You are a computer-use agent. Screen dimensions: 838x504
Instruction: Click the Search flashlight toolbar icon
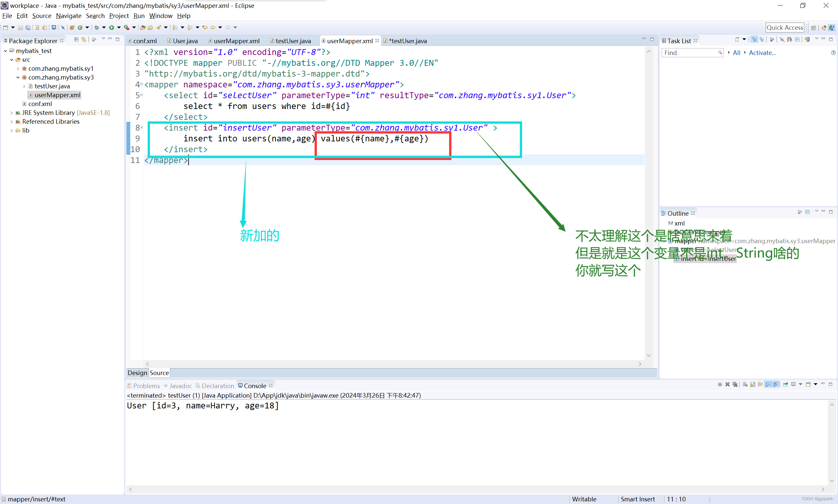pos(159,27)
